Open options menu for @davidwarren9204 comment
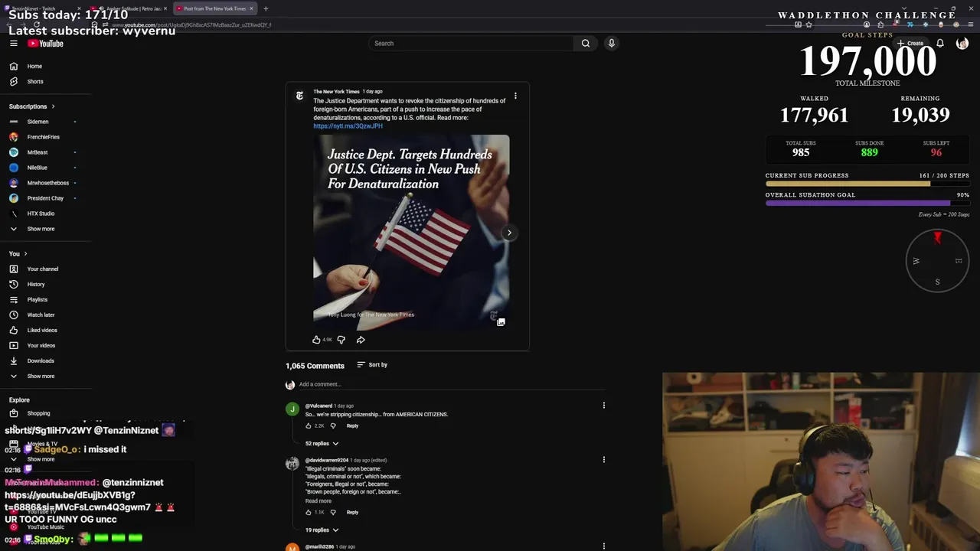Image resolution: width=980 pixels, height=551 pixels. [x=603, y=460]
